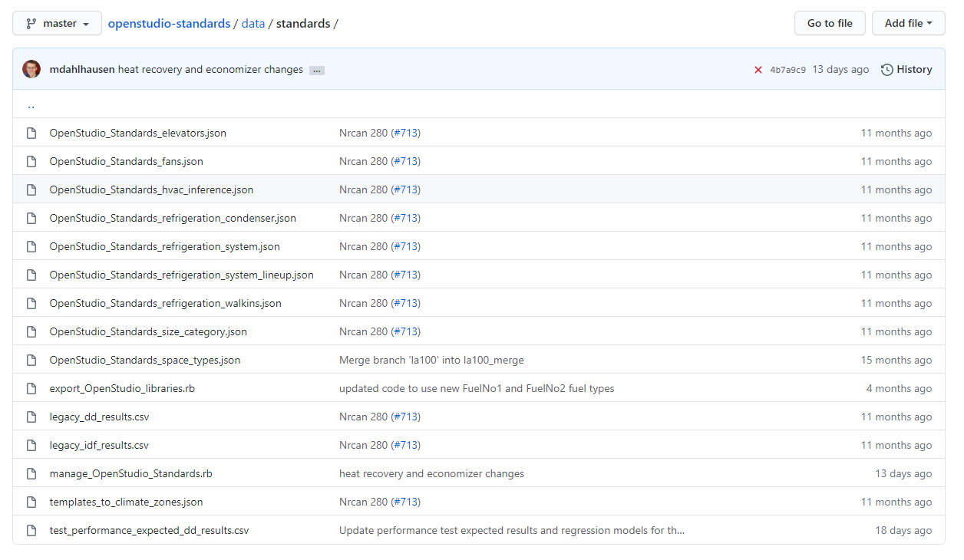
Task: Click the file icon beside manage_OpenStudio_Standards.rb
Action: [x=31, y=473]
